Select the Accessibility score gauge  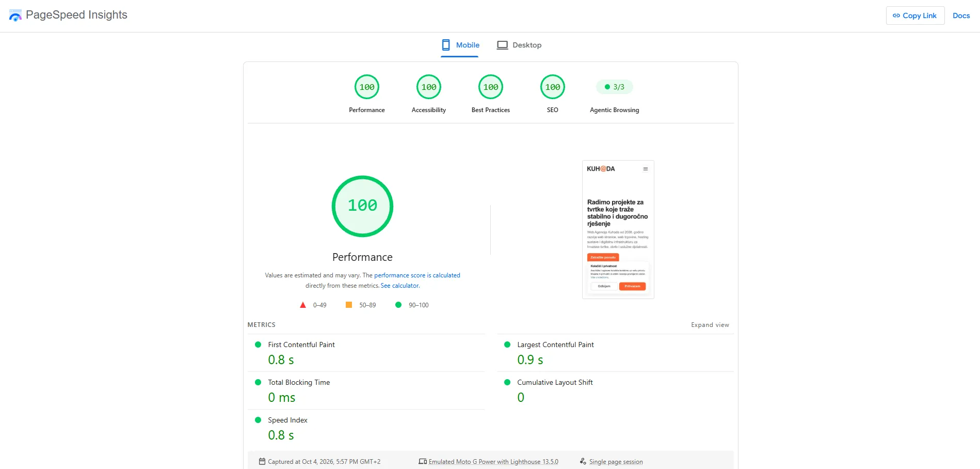point(429,87)
